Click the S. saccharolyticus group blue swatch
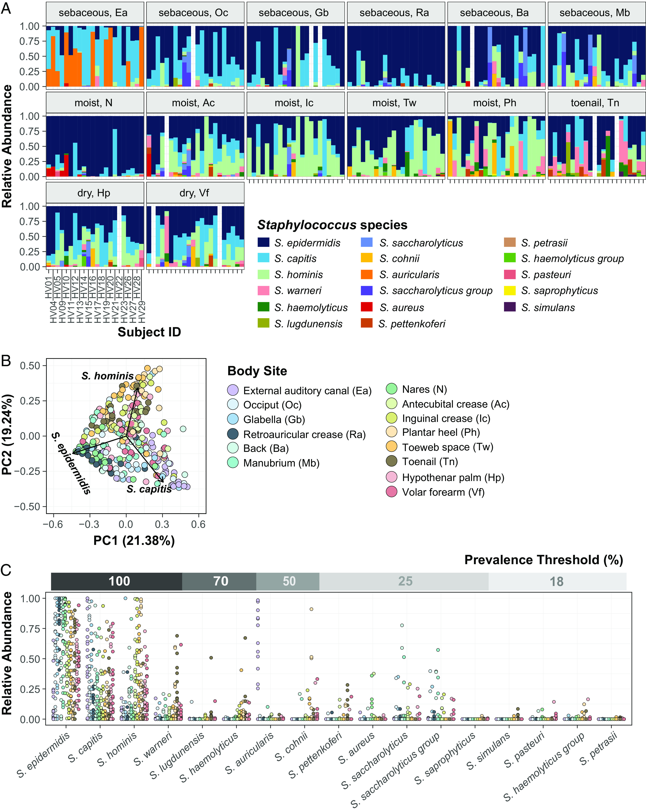This screenshot has height=812, width=646. (367, 290)
